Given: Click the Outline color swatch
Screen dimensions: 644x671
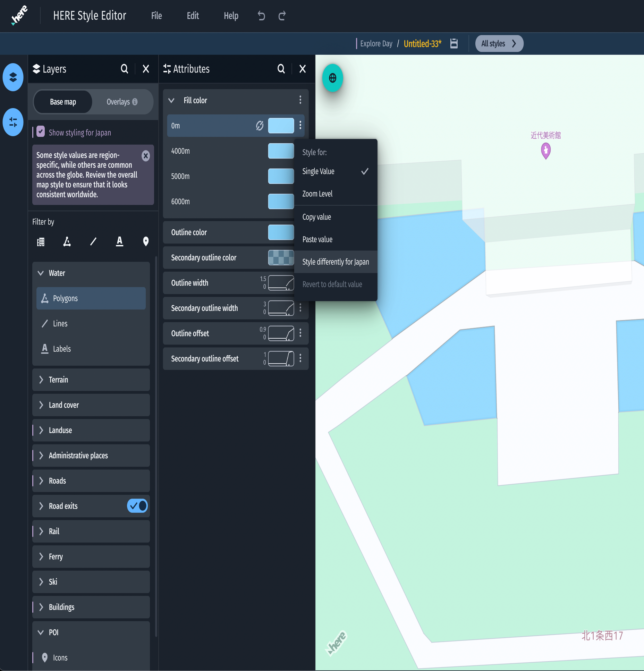Looking at the screenshot, I should point(281,232).
